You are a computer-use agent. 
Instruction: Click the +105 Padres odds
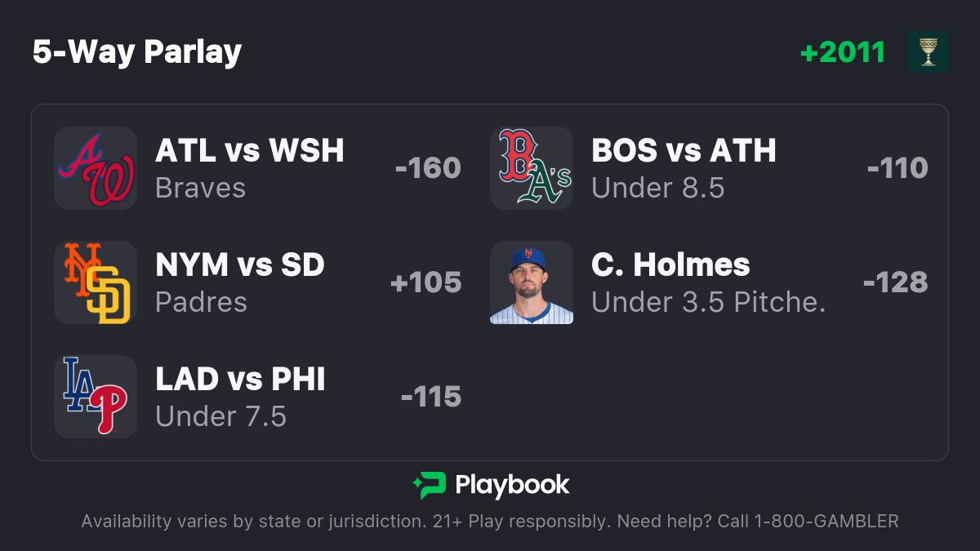point(426,282)
